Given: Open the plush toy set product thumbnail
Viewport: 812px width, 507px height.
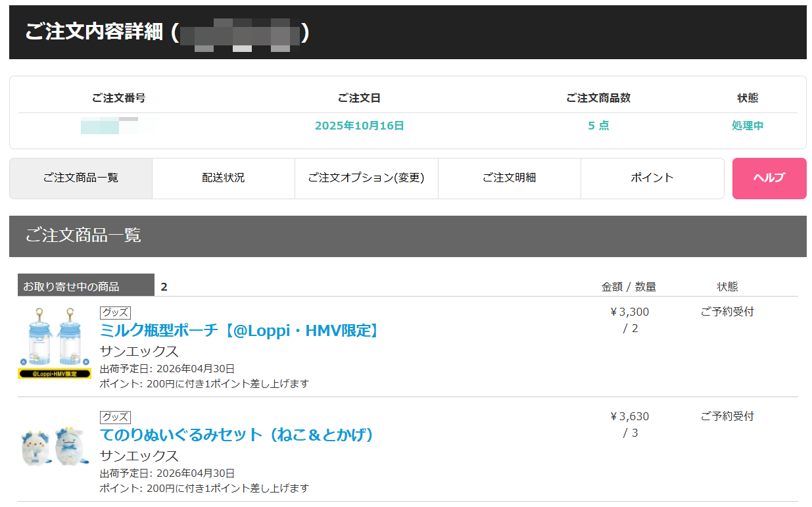Looking at the screenshot, I should [x=55, y=447].
